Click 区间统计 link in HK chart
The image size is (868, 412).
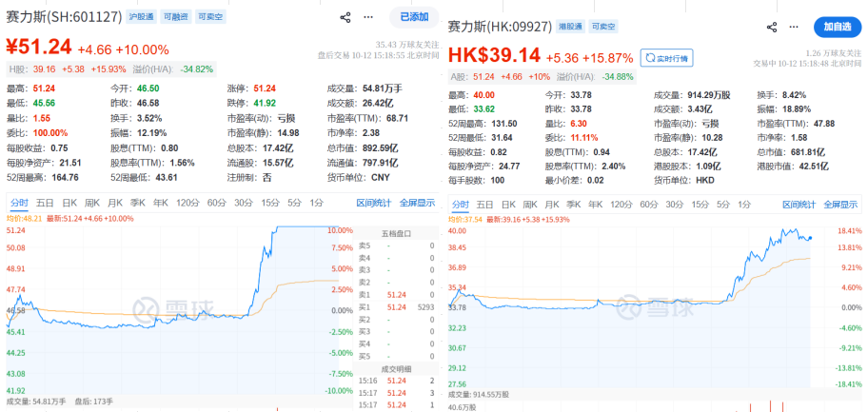[799, 205]
